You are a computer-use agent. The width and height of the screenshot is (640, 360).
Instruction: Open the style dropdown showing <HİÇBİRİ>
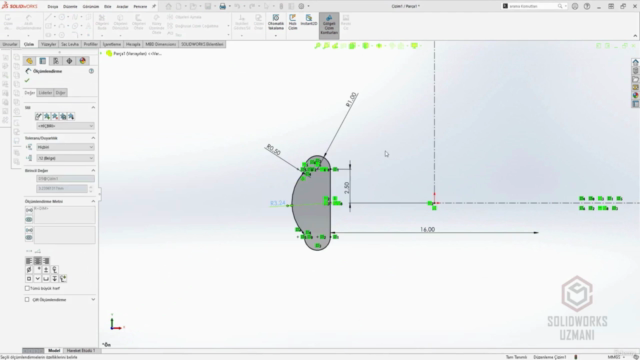65,126
